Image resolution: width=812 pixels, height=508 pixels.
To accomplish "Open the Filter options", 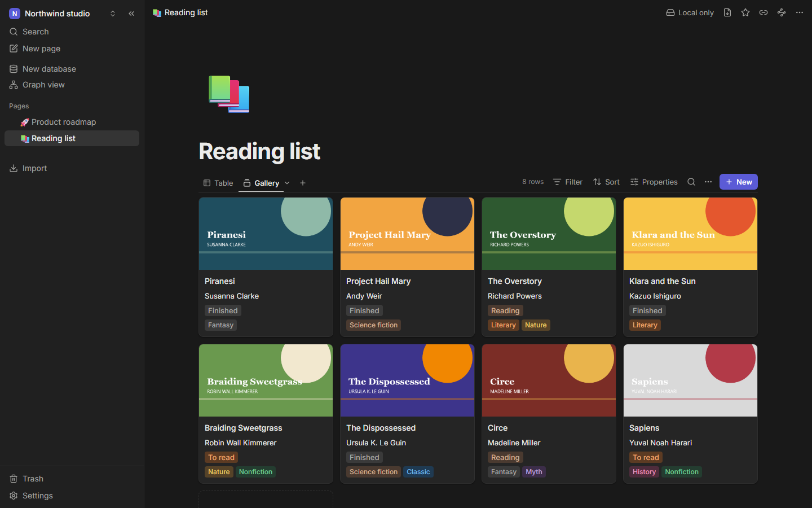I will click(568, 182).
